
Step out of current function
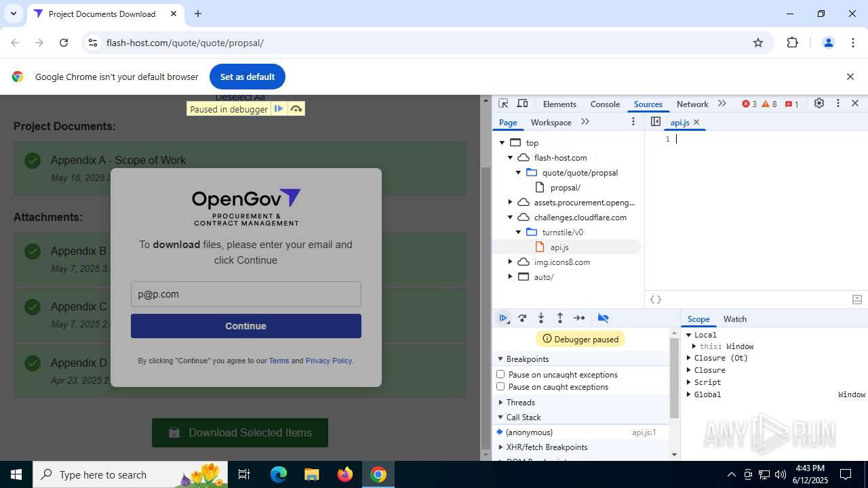[x=560, y=318]
